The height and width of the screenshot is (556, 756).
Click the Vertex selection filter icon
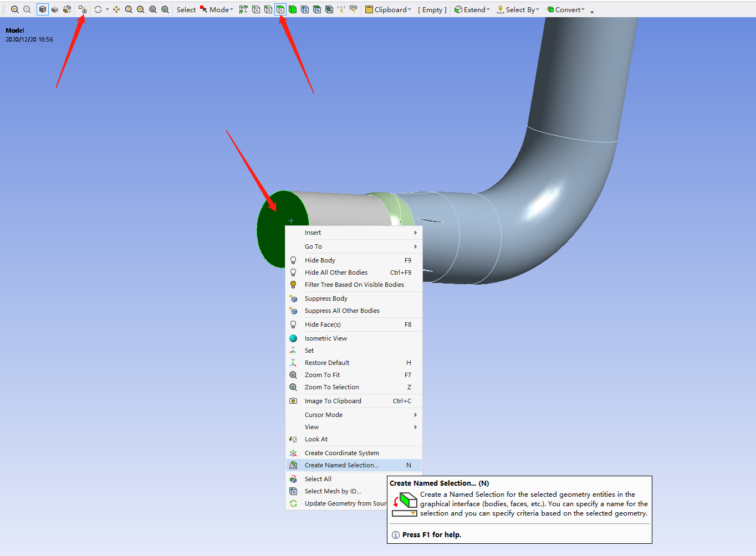click(x=256, y=9)
